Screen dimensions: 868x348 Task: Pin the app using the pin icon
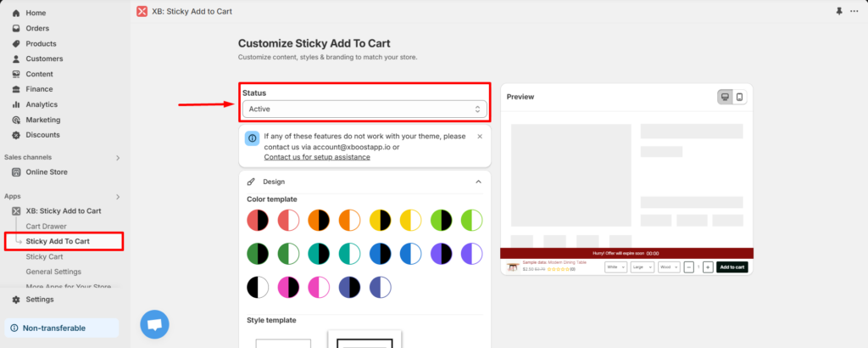[839, 12]
